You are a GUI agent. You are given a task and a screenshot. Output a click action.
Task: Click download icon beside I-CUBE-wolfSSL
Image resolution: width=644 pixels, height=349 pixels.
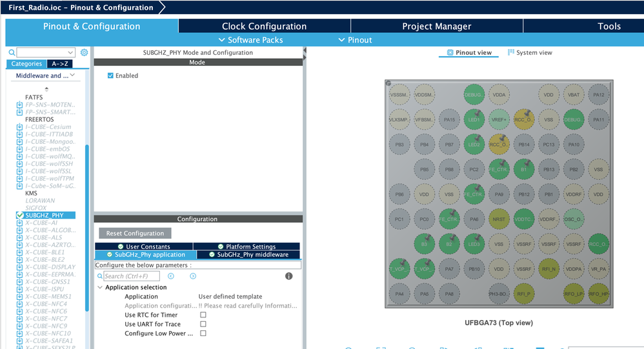(19, 171)
